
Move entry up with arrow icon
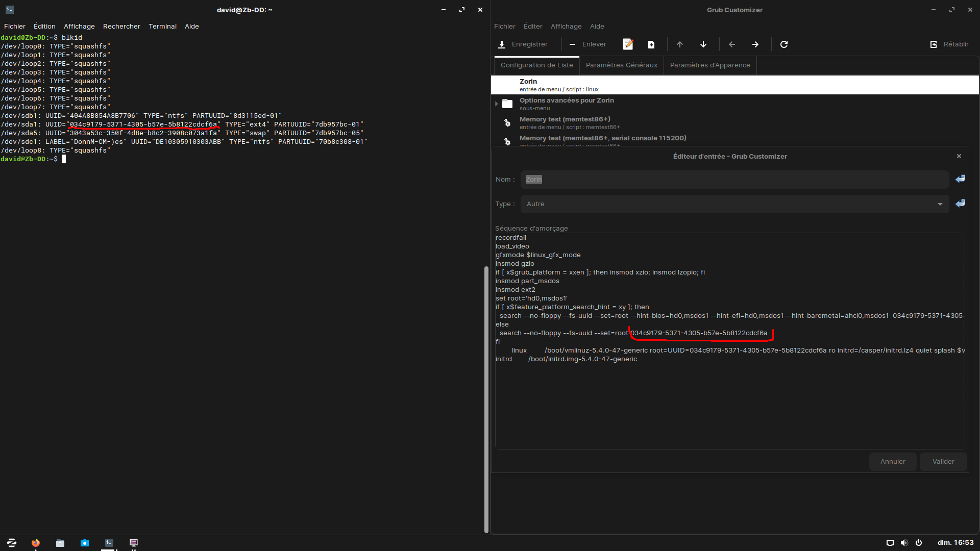[x=680, y=44]
